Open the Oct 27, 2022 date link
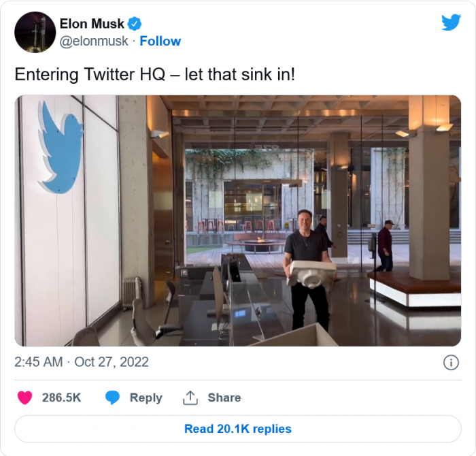Viewport: 476px width, 456px height. pyautogui.click(x=111, y=362)
